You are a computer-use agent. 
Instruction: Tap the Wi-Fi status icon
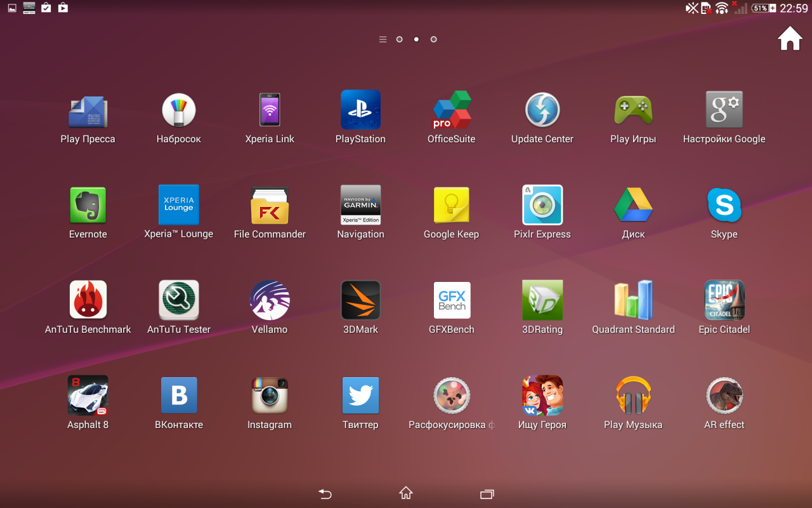(x=722, y=8)
